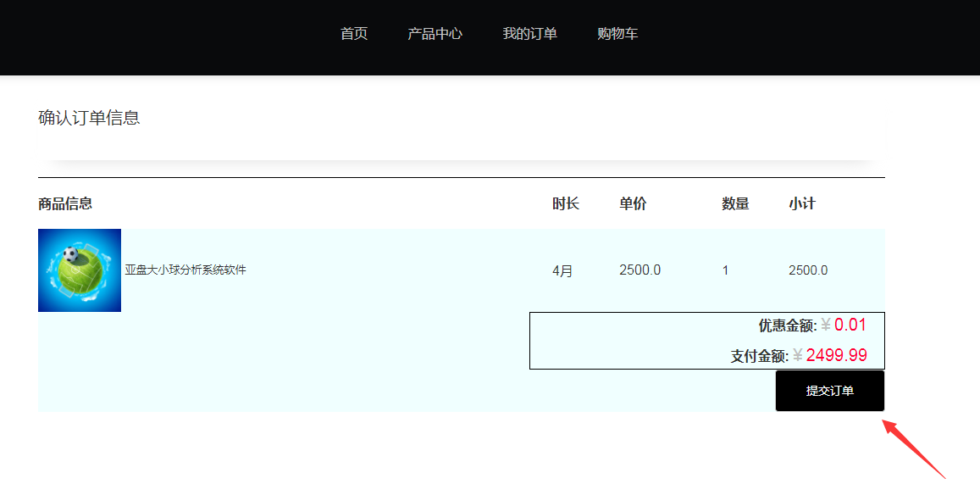Click the quantity value 1
Image resolution: width=980 pixels, height=495 pixels.
pyautogui.click(x=725, y=270)
